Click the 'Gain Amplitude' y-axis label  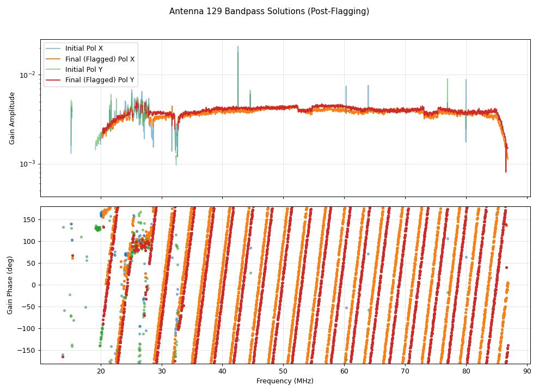click(x=12, y=118)
